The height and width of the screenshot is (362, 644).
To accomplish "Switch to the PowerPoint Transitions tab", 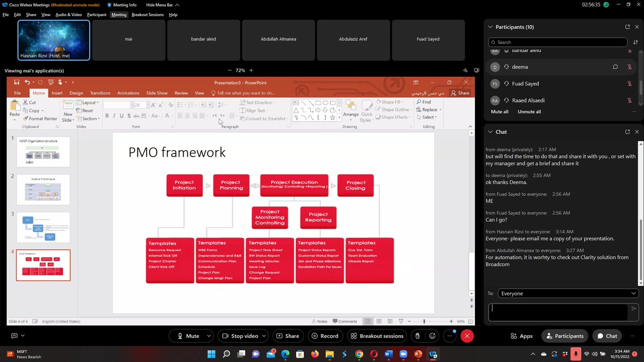I will click(x=100, y=93).
